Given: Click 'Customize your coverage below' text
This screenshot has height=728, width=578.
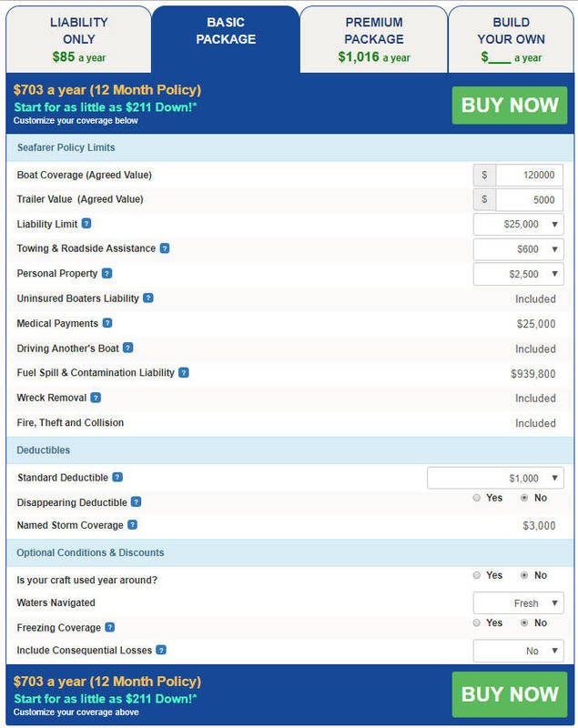Looking at the screenshot, I should coord(76,120).
